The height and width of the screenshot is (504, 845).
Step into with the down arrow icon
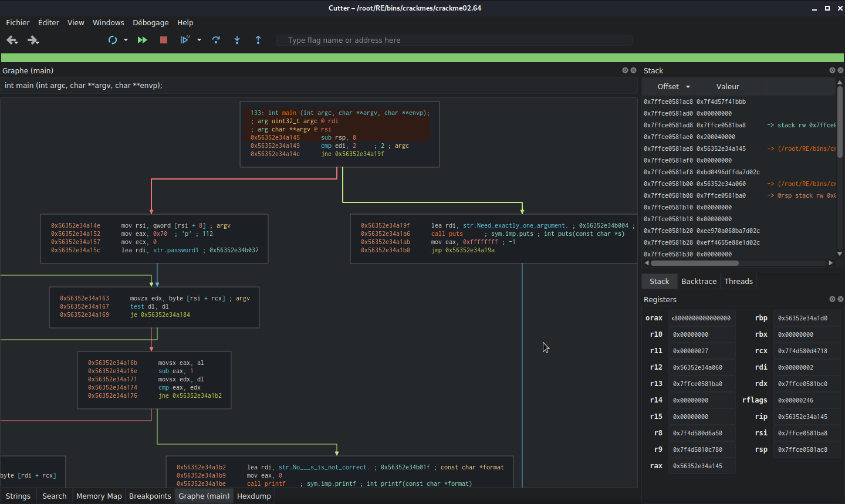pyautogui.click(x=237, y=40)
